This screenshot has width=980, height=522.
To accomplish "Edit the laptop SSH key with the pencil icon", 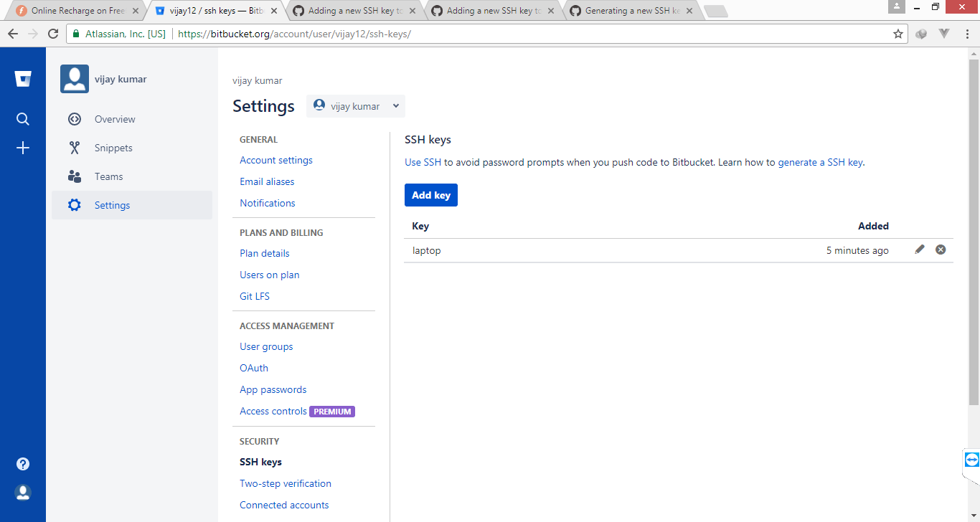I will [920, 249].
